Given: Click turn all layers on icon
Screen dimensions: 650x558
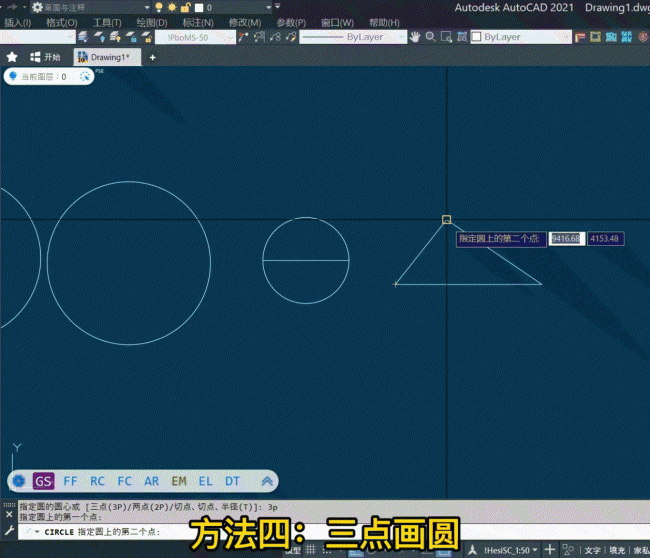Looking at the screenshot, I should (x=115, y=37).
